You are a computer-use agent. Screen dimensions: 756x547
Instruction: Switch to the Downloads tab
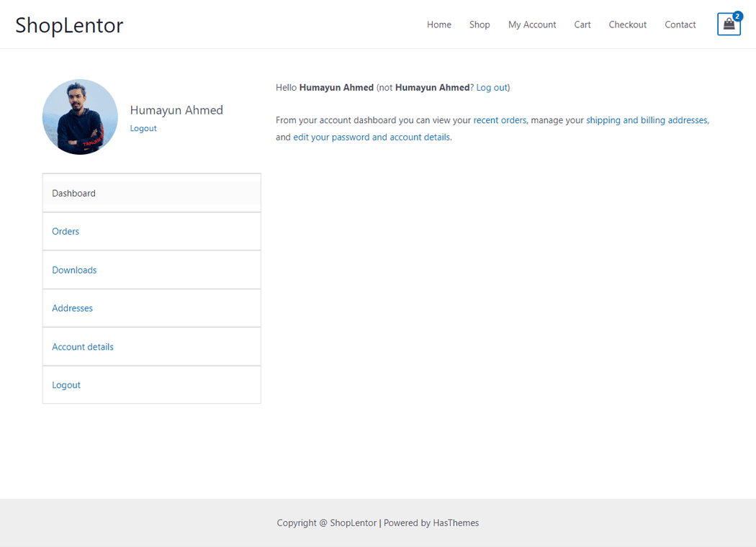pyautogui.click(x=74, y=270)
